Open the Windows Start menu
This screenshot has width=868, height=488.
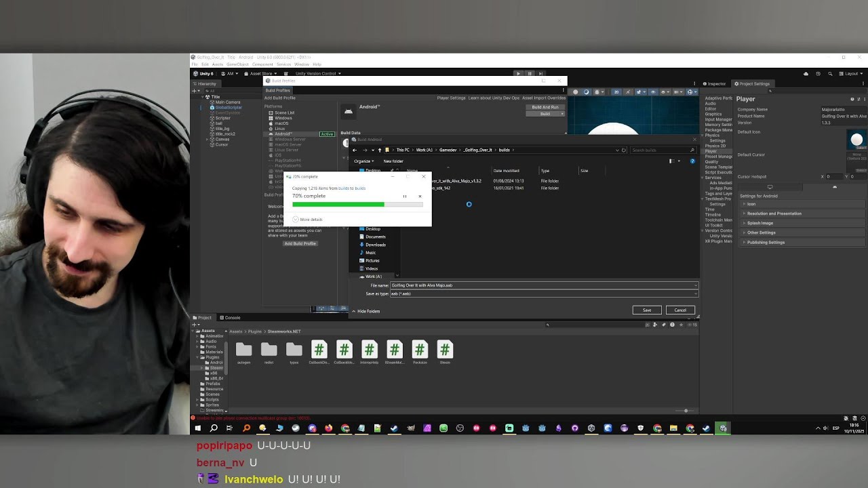point(197,428)
